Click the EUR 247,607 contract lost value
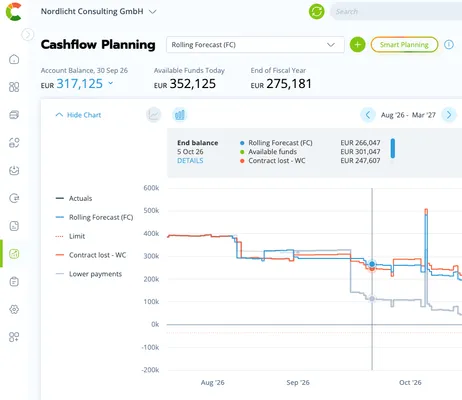Screen dimensions: 462x400 (x=360, y=161)
